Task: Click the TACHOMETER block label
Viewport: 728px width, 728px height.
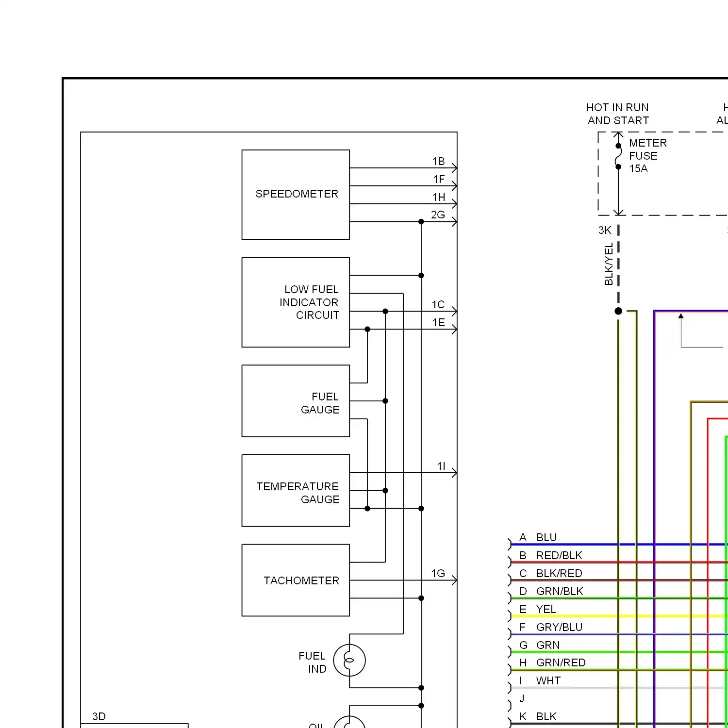Action: 301,580
